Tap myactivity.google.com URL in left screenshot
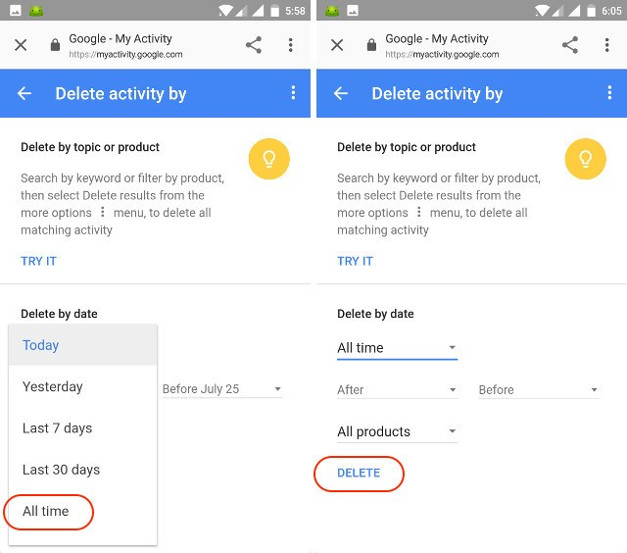The image size is (627, 553). point(126,54)
